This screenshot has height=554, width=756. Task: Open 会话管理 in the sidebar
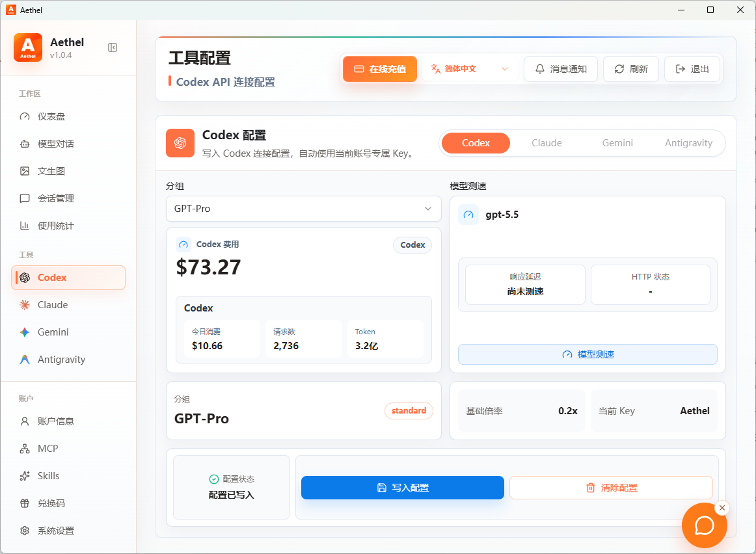pyautogui.click(x=68, y=198)
